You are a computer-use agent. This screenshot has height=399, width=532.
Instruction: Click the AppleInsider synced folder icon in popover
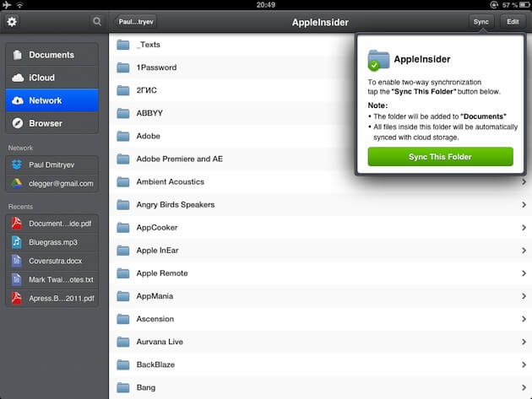pyautogui.click(x=378, y=61)
